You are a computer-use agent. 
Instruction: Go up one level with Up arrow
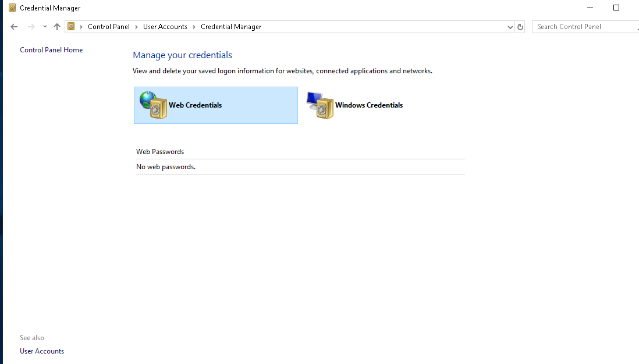point(57,27)
